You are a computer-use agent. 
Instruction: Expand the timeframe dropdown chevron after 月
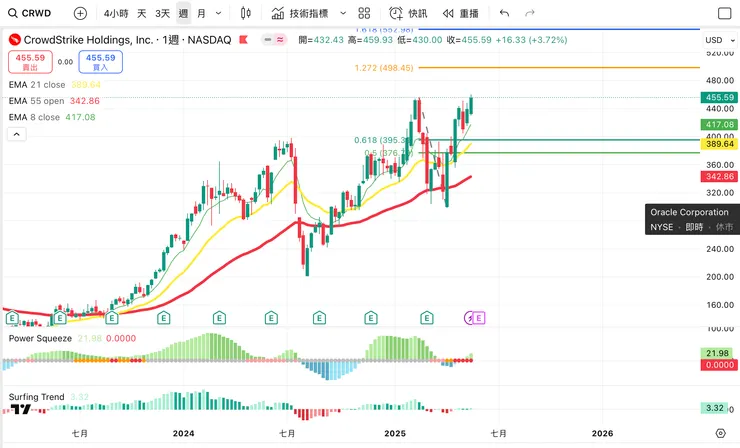[219, 13]
